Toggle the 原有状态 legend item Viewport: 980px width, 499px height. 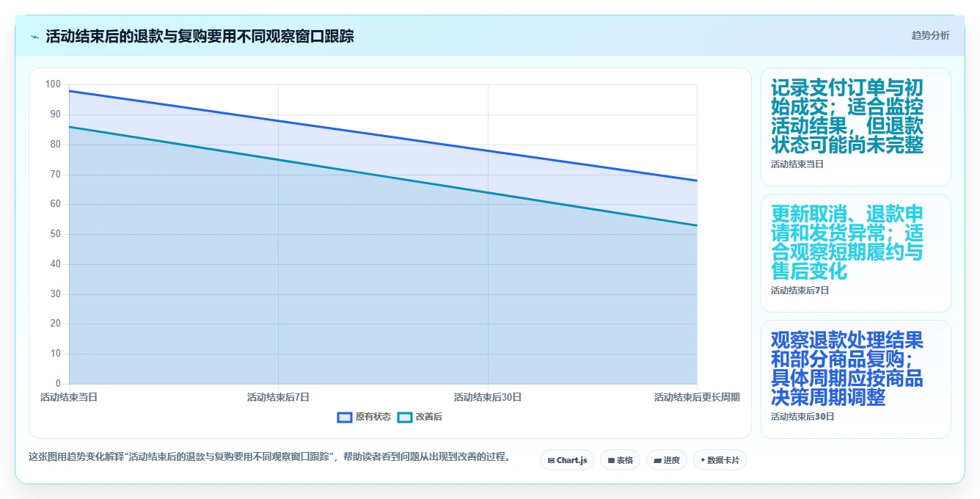[364, 417]
